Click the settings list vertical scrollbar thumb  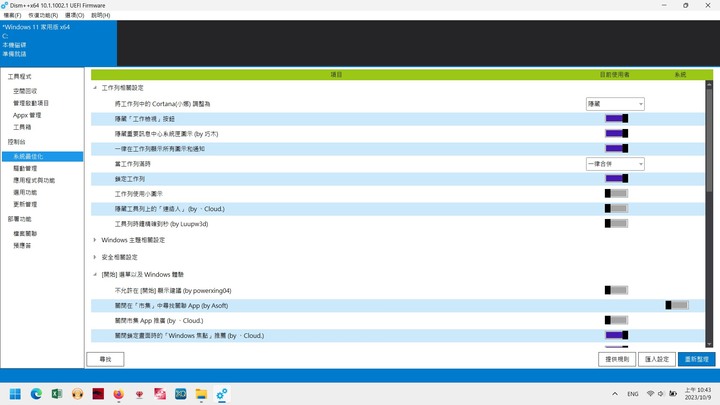pyautogui.click(x=709, y=140)
